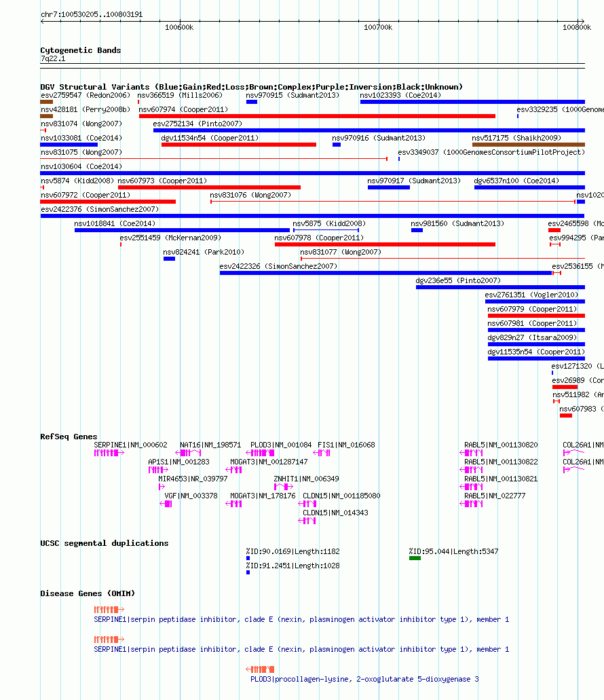Image resolution: width=604 pixels, height=700 pixels.
Task: Click the FIS1 NM_016068 gene glyph
Action: pos(322,453)
